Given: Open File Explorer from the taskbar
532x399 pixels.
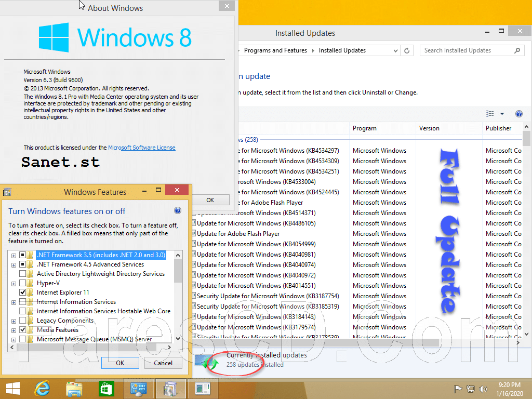Looking at the screenshot, I should 74,389.
